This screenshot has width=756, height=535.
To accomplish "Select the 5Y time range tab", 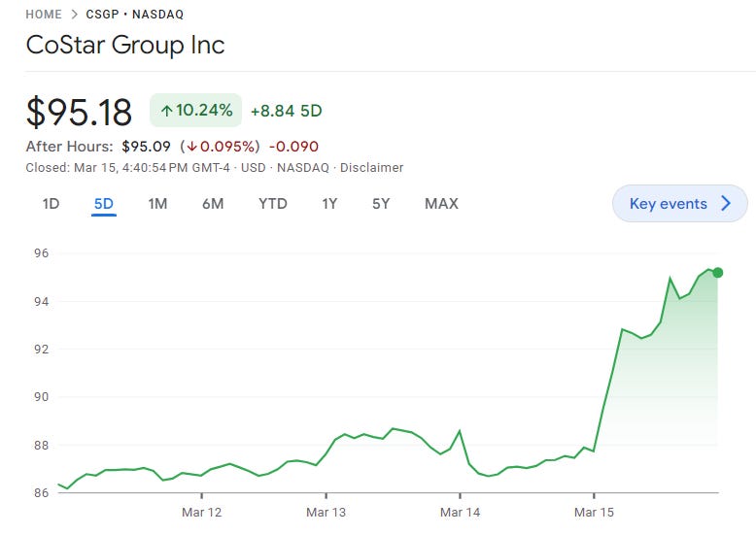I will [x=380, y=204].
